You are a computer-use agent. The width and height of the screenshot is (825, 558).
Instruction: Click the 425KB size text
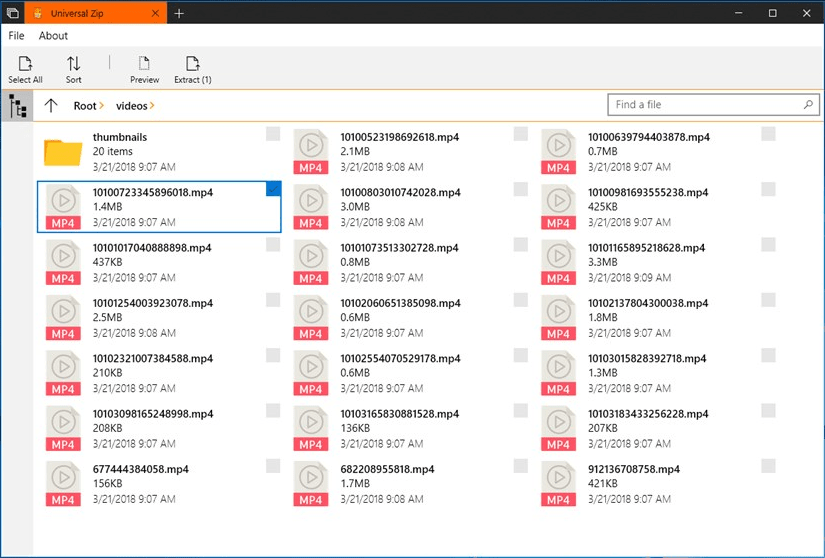(x=602, y=207)
